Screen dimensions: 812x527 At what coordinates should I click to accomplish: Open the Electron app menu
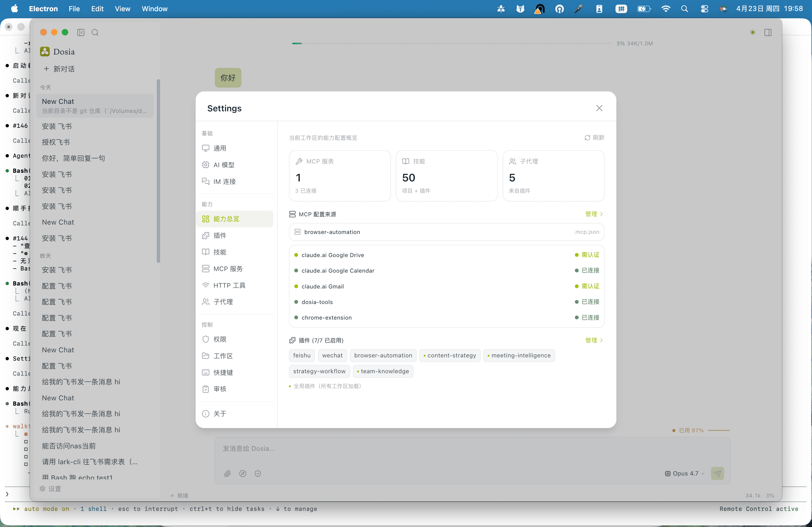click(x=43, y=9)
